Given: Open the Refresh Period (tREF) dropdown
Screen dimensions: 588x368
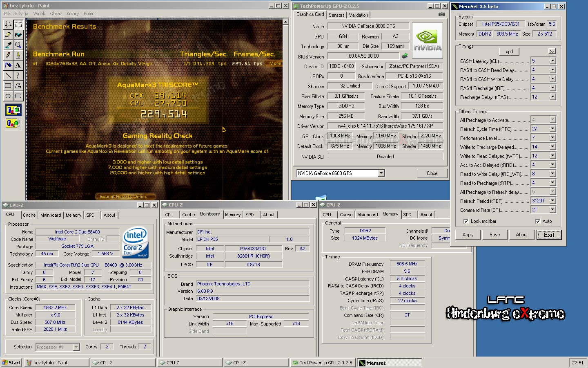Looking at the screenshot, I should click(552, 201).
